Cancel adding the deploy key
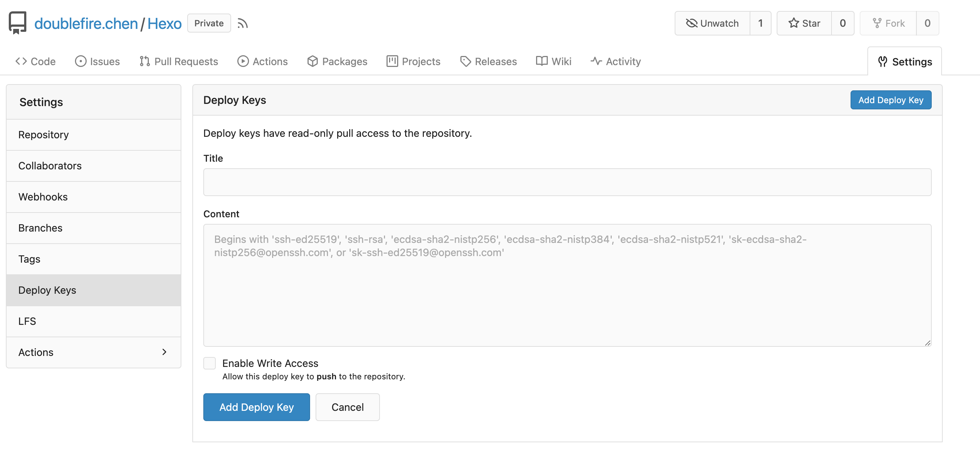This screenshot has width=980, height=458. [347, 407]
